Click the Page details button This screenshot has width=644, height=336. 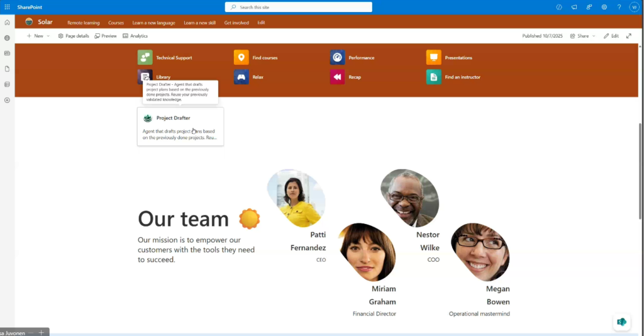(74, 36)
